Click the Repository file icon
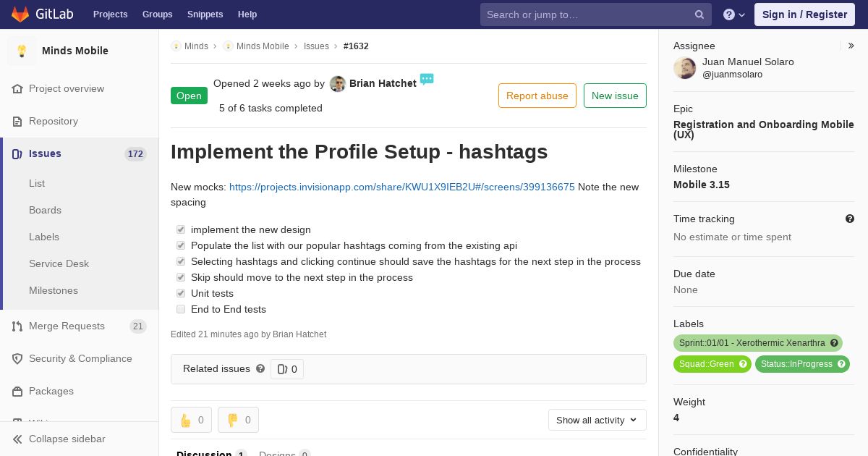Viewport: 868px width, 456px height. (17, 121)
